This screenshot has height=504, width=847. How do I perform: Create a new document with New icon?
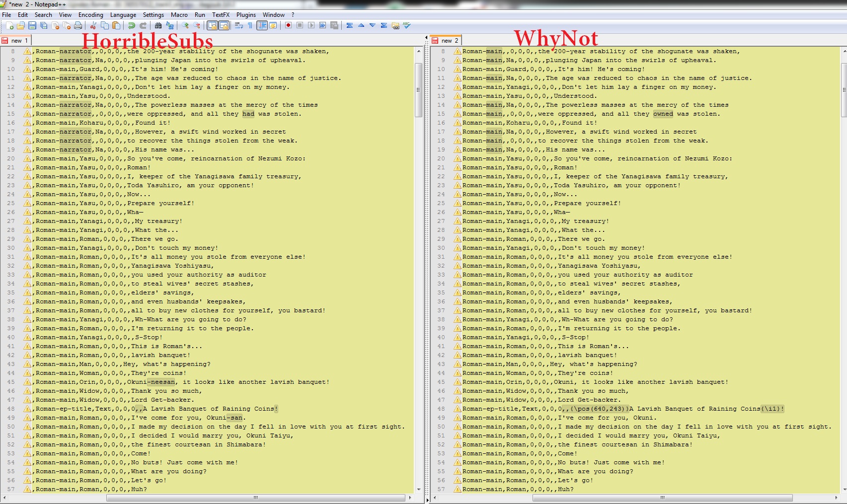[x=9, y=25]
